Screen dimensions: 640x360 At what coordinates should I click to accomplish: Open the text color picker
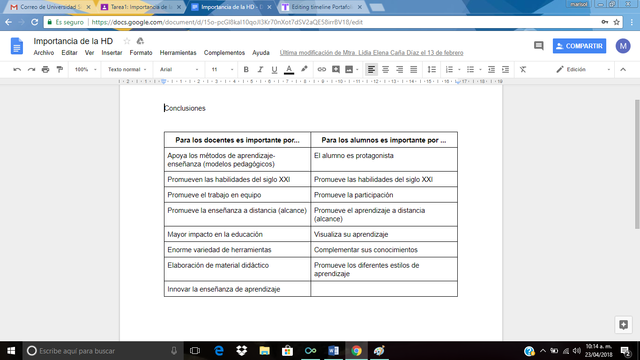pos(289,69)
